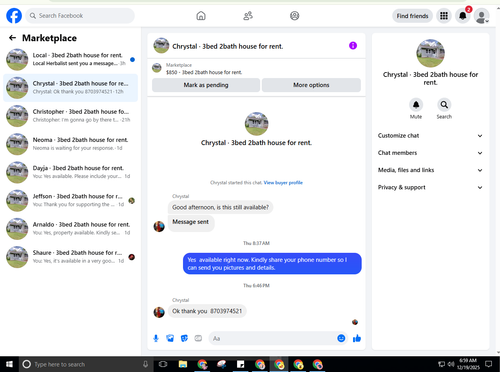
Task: Click the Search Facebook field
Action: (80, 16)
